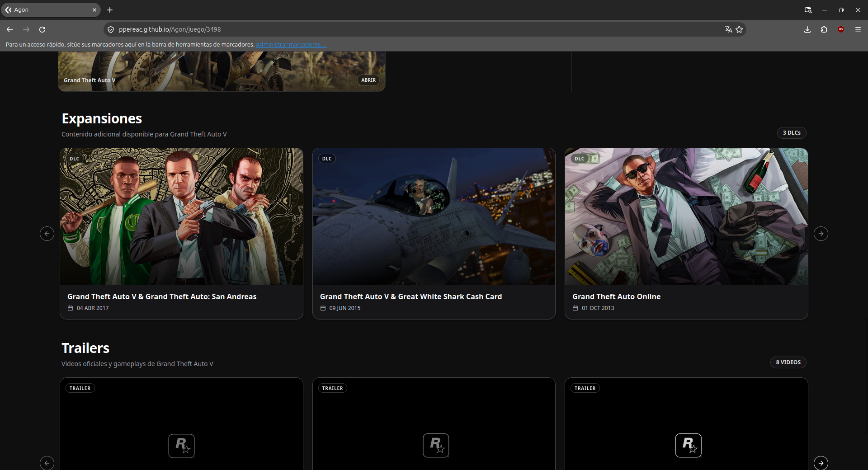Click the date '09 JUN 2015'
The width and height of the screenshot is (868, 470).
[345, 308]
